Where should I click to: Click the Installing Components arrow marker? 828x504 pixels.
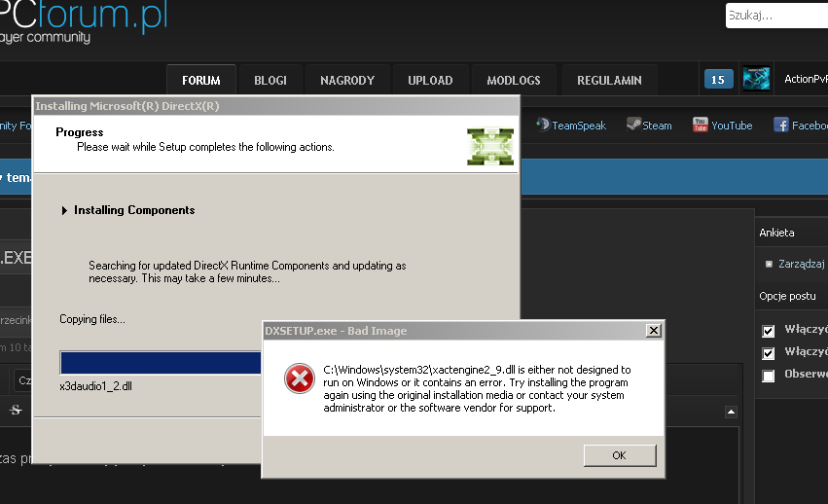[x=64, y=210]
